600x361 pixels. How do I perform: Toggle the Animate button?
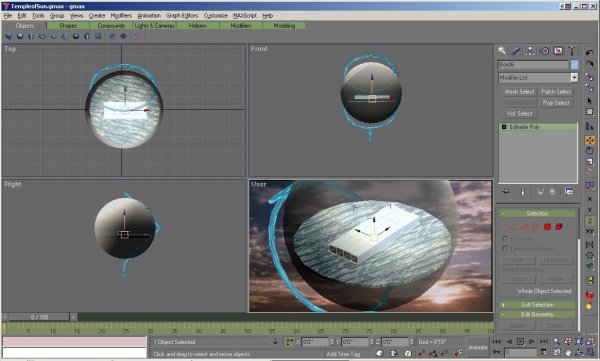click(x=478, y=347)
